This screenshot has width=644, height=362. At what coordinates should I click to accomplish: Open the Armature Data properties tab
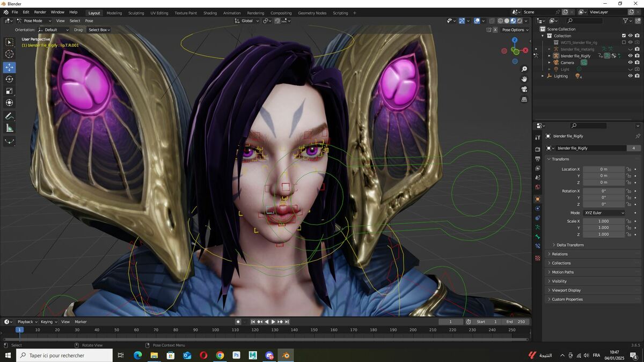coord(538,227)
